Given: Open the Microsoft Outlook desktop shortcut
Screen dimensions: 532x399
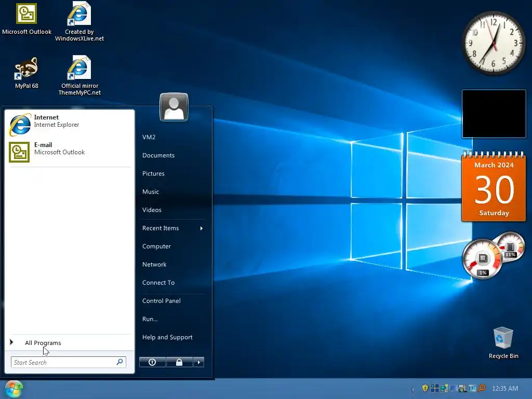Looking at the screenshot, I should pos(26,19).
